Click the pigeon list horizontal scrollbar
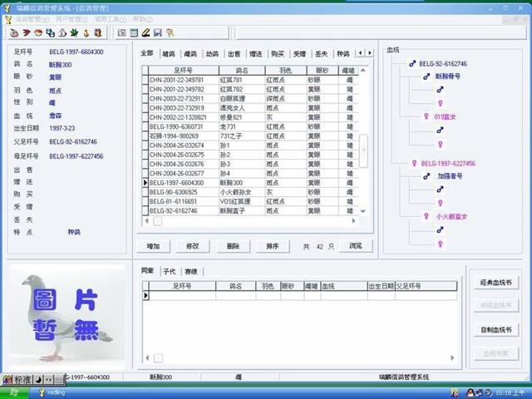 coord(249,221)
